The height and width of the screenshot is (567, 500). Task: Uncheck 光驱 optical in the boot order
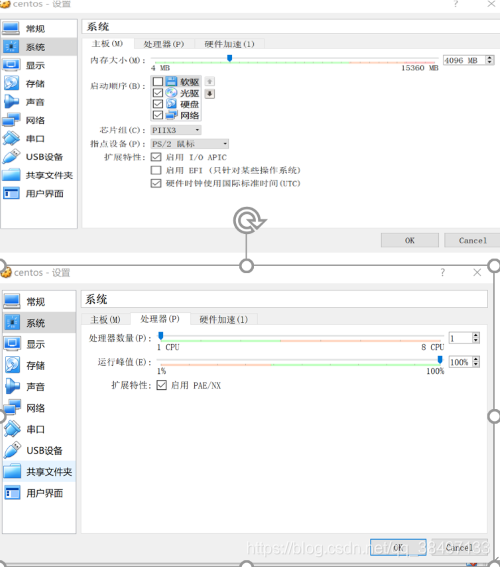(x=158, y=93)
